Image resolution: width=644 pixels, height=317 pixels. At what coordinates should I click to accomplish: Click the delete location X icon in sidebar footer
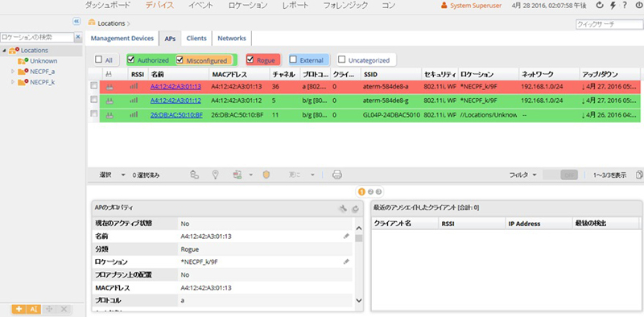point(64,309)
